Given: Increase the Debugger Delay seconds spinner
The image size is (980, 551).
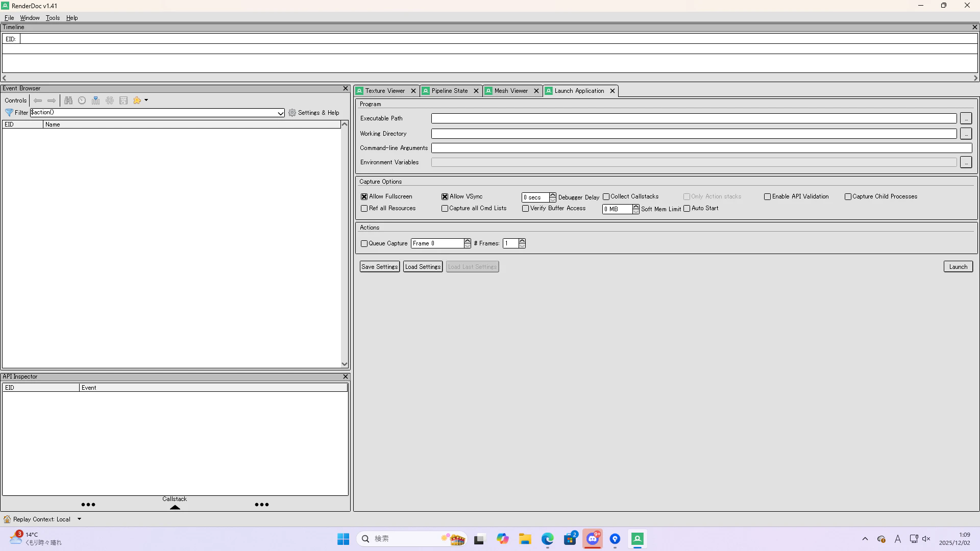Looking at the screenshot, I should [x=552, y=195].
